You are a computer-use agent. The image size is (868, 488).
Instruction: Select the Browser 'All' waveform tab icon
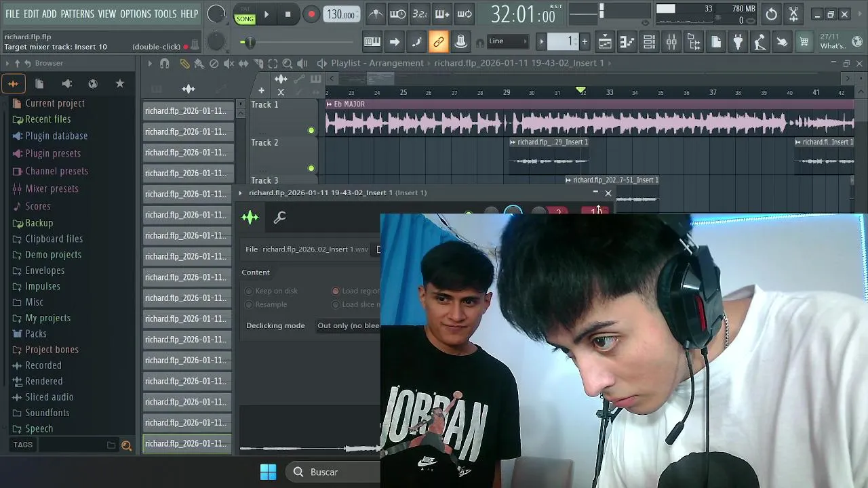[13, 83]
